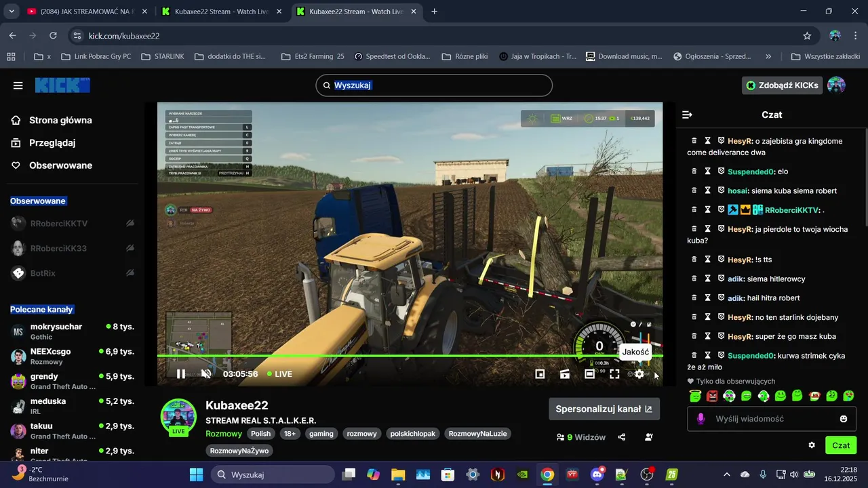Viewport: 868px width, 488px height.
Task: Click the Spersonalizuj kanał button
Action: tap(604, 409)
